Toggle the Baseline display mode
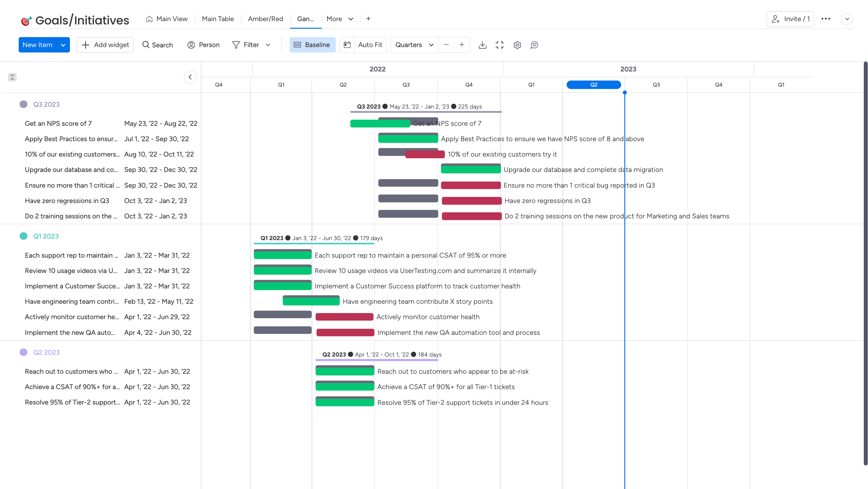Screen dimensions: 868x489 pyautogui.click(x=312, y=45)
